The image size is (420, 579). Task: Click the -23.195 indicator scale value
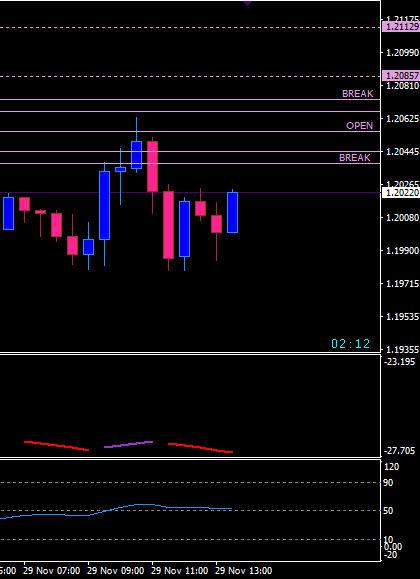pyautogui.click(x=400, y=362)
